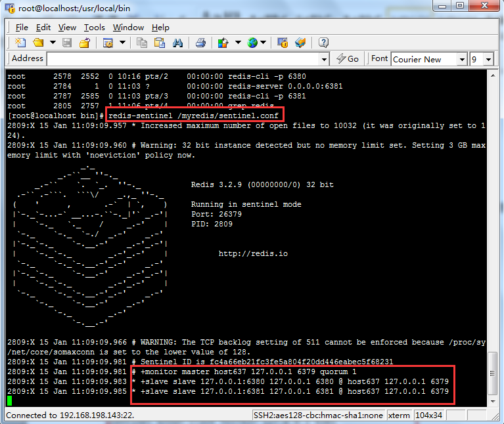
Task: Open the Courier New font dropdown
Action: (460, 59)
